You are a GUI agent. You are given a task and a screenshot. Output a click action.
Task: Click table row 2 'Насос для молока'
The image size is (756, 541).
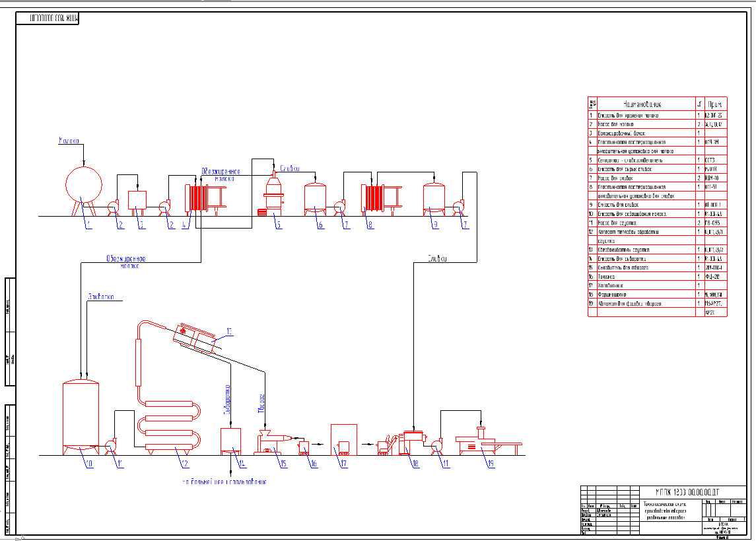pos(657,124)
